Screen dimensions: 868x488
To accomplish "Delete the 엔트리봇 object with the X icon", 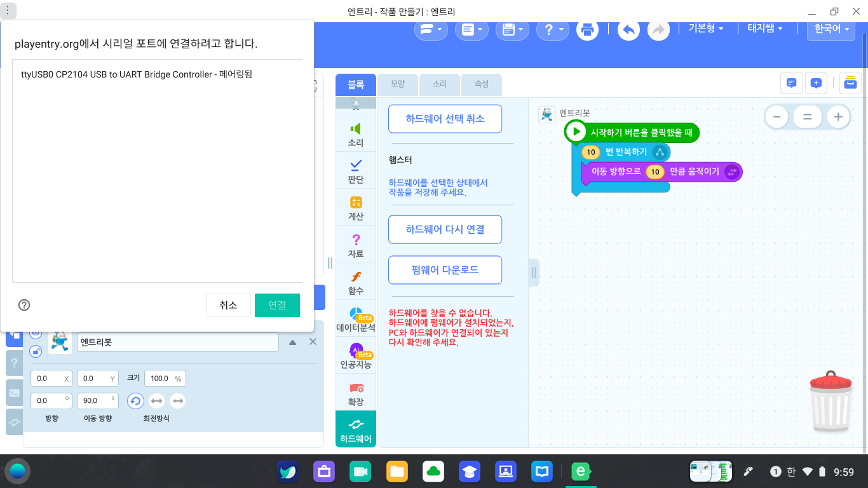I will [x=313, y=342].
